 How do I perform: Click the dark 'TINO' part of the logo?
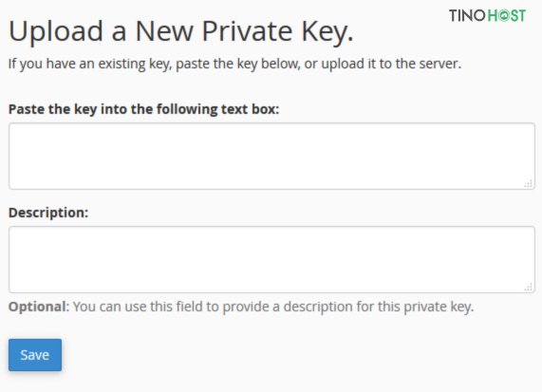coord(467,15)
